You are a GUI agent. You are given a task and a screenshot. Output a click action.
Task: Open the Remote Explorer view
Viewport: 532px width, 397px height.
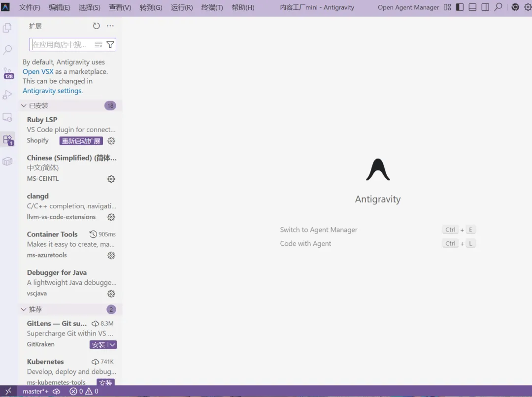click(7, 117)
